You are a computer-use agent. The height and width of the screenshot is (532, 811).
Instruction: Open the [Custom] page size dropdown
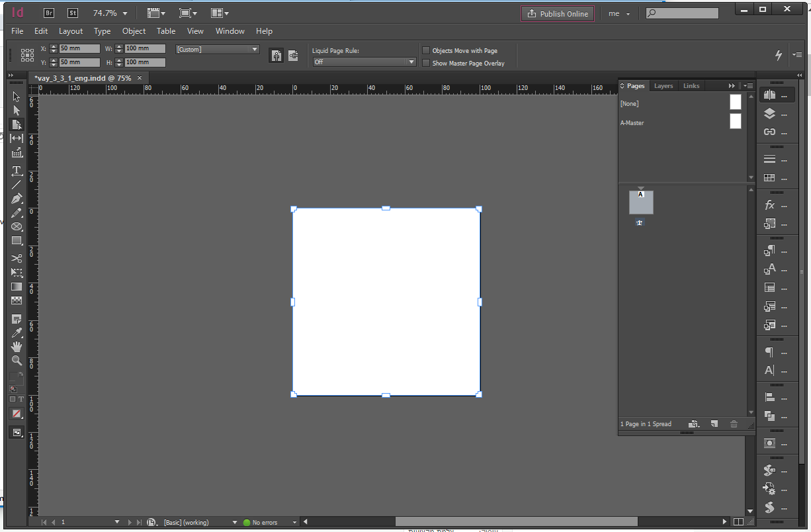click(x=217, y=49)
